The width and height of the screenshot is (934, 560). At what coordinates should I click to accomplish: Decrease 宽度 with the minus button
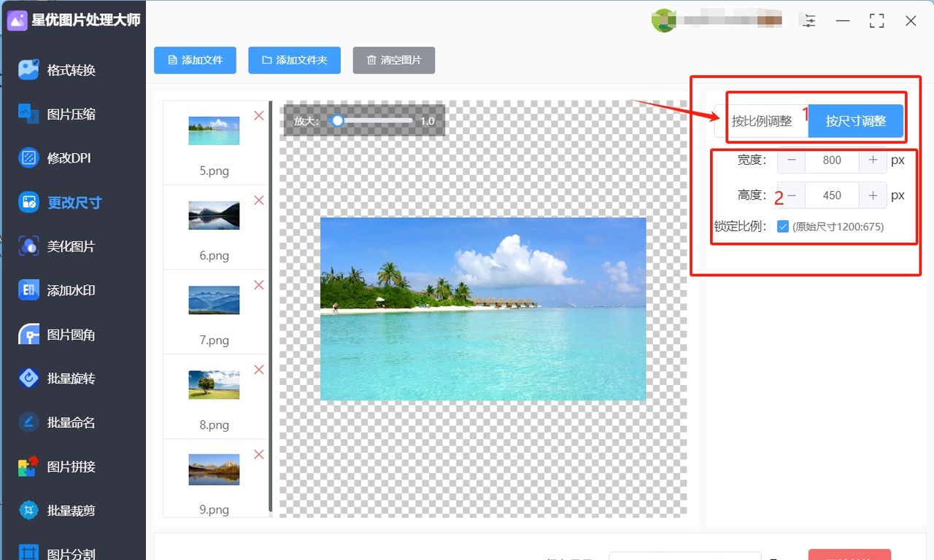coord(792,160)
